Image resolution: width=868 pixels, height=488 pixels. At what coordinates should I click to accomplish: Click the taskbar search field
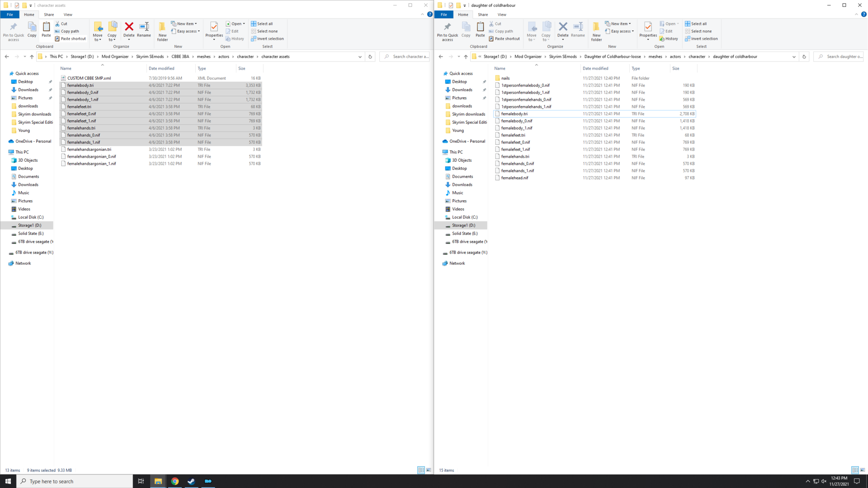click(75, 481)
